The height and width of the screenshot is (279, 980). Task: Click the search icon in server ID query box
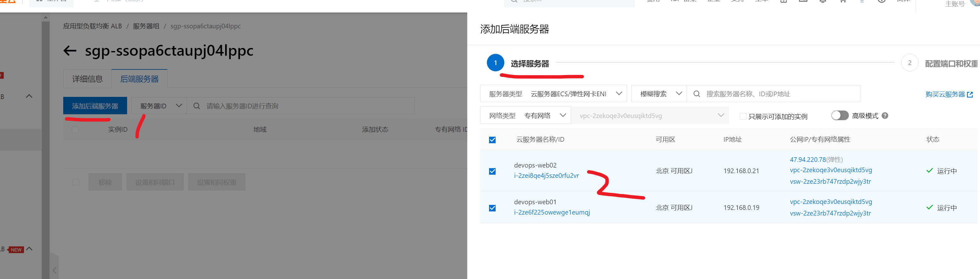click(197, 106)
